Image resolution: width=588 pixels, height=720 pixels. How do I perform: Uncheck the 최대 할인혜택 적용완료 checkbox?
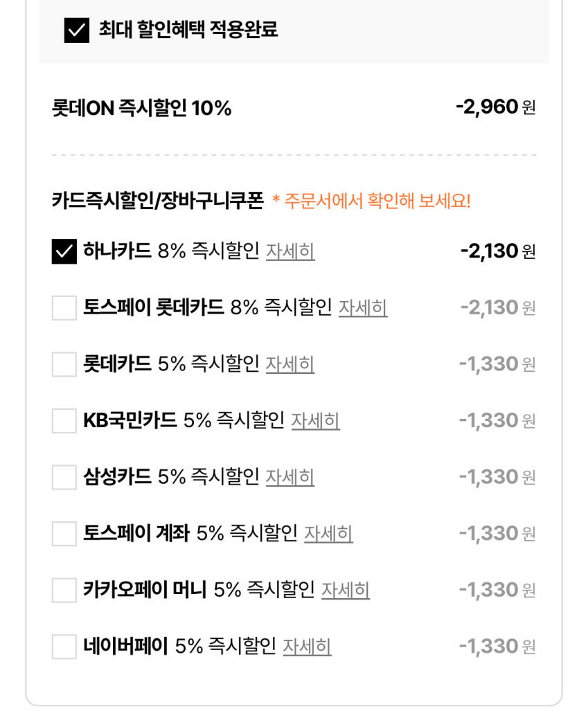[x=77, y=30]
